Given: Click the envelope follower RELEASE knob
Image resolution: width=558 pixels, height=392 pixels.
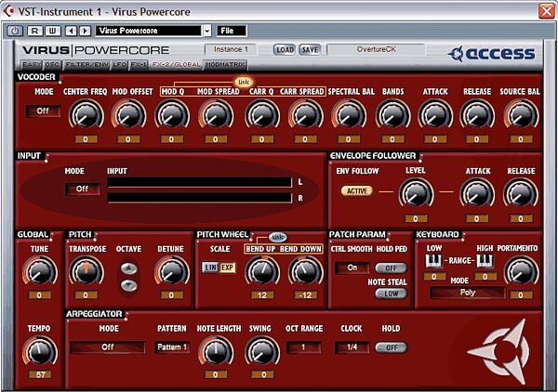Looking at the screenshot, I should 520,194.
